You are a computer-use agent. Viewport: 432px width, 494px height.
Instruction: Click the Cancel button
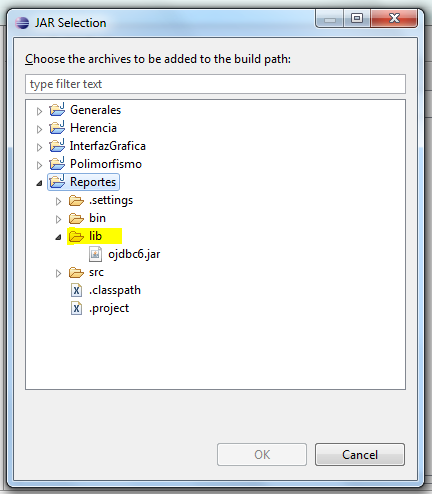[x=360, y=454]
